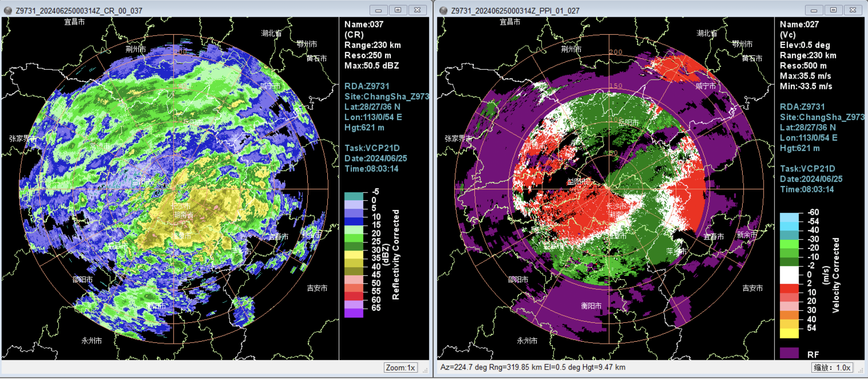Minimize the PPI_01_027 velocity window
This screenshot has height=379, width=868.
coord(813,10)
